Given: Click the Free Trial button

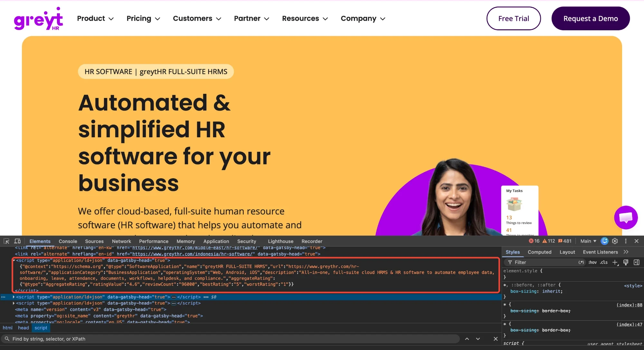Looking at the screenshot, I should pyautogui.click(x=514, y=18).
